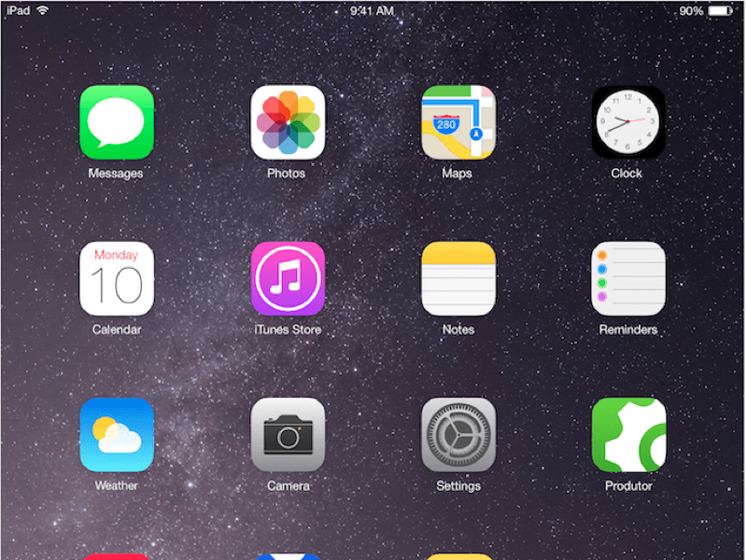Tap the Notes label text
747x560 pixels.
pyautogui.click(x=458, y=329)
